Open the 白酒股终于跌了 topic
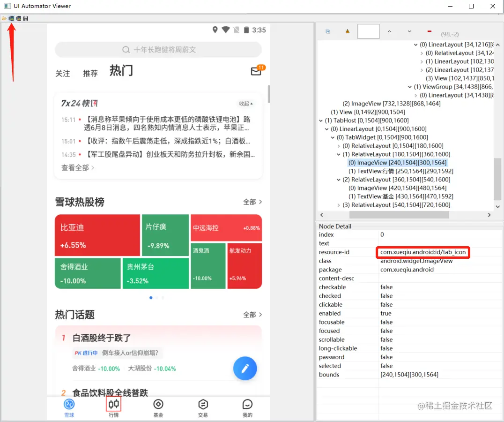 (102, 338)
